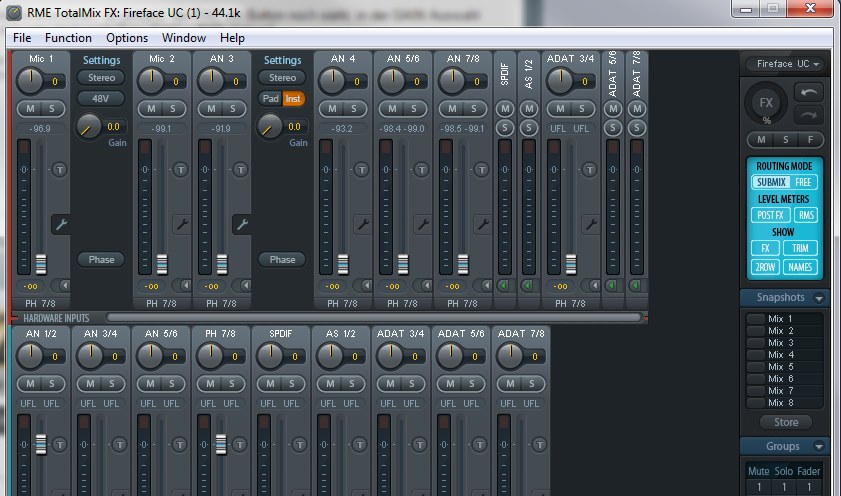Click the global FX percent knob
This screenshot has height=496, width=841.
(x=766, y=102)
